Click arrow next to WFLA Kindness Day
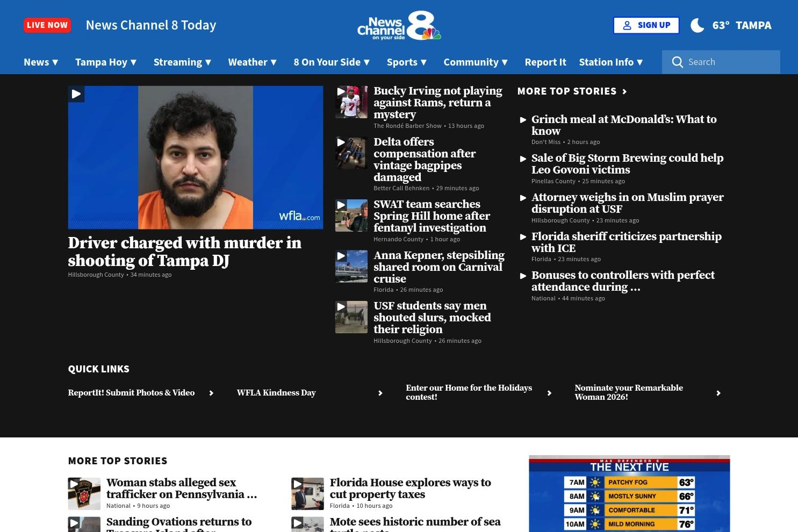 coord(380,393)
